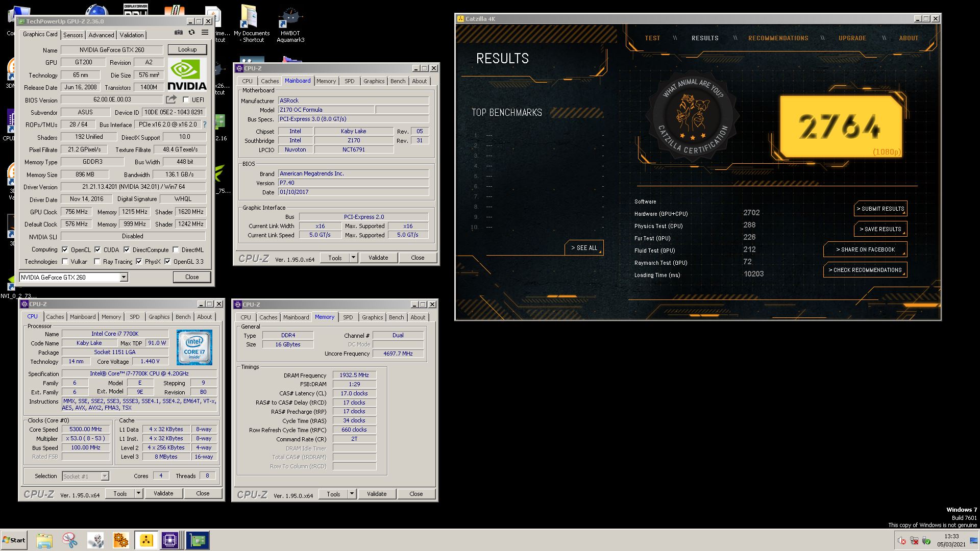Open the TEST tab in Catzilla
Screen dimensions: 980x551
coord(652,38)
